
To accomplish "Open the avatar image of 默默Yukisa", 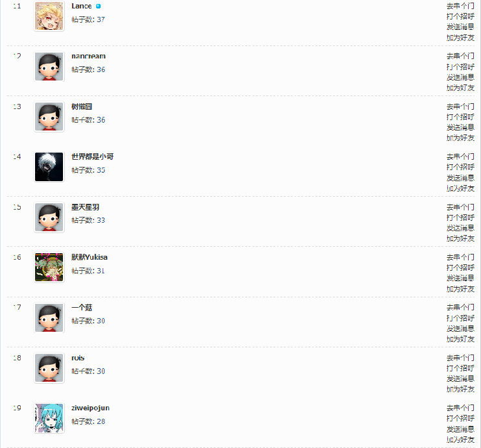I will point(49,268).
